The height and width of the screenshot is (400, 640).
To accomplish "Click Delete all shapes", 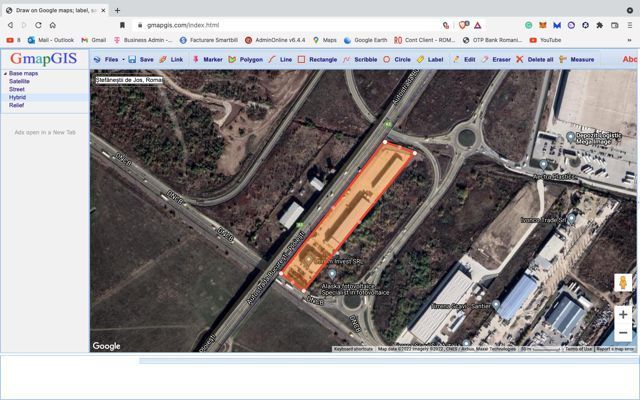I will [x=534, y=60].
